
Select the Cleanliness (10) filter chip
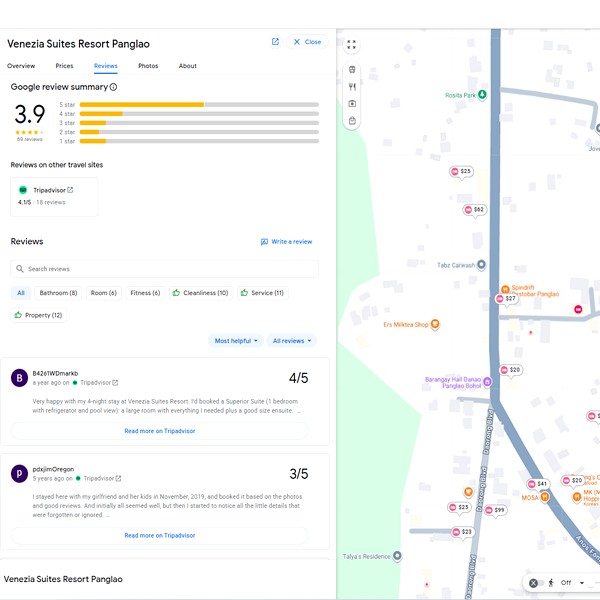[200, 293]
